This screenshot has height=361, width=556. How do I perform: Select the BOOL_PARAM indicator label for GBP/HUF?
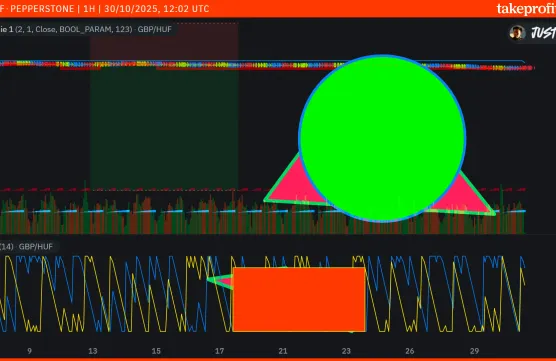tap(86, 29)
